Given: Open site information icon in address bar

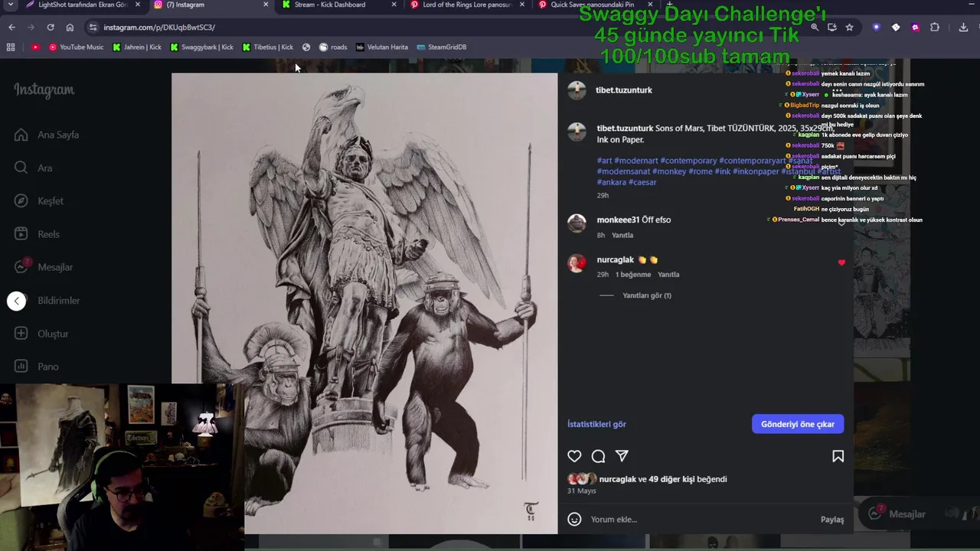Looking at the screenshot, I should coord(93,27).
